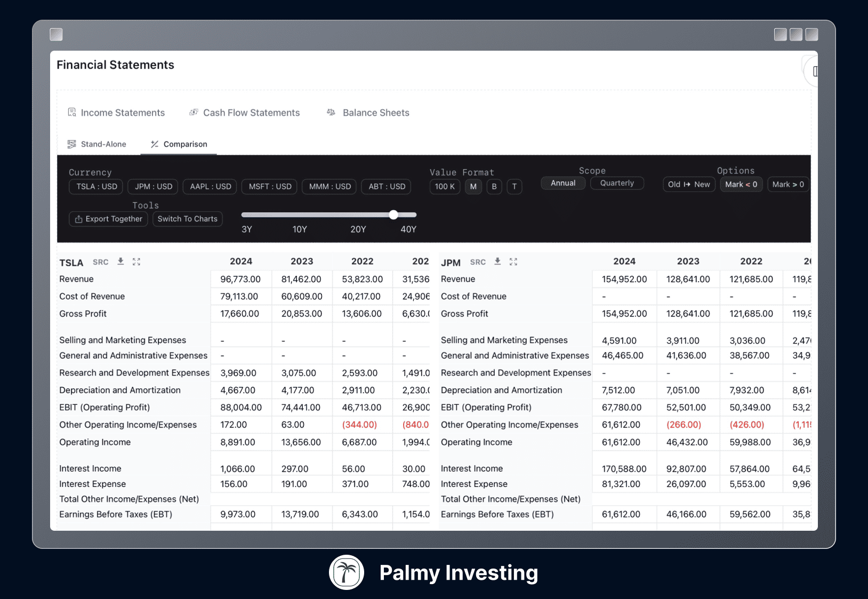Image resolution: width=868 pixels, height=599 pixels.
Task: Set value format to M (millions)
Action: (x=473, y=187)
